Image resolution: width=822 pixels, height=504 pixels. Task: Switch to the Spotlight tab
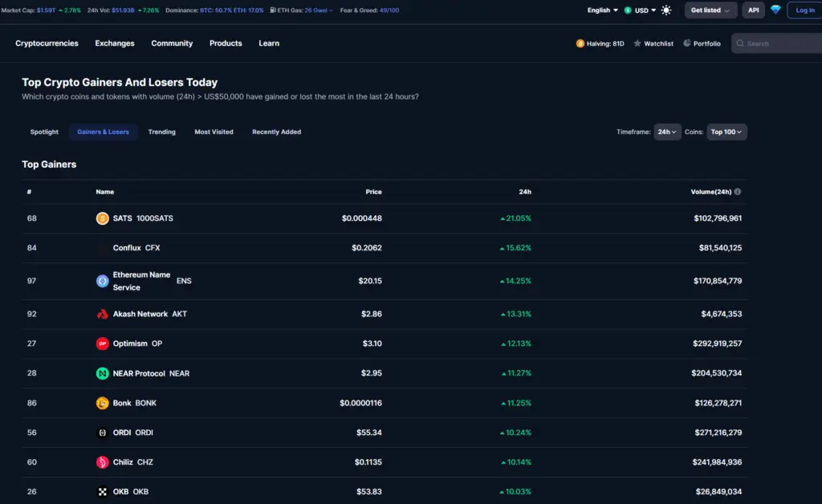click(x=44, y=132)
